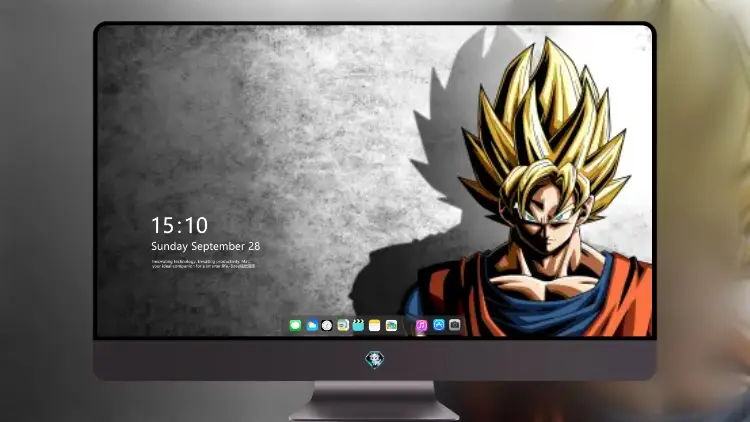Open the green-blue chat bubble dock icon
Viewport: 750px width, 422px height.
click(x=343, y=326)
